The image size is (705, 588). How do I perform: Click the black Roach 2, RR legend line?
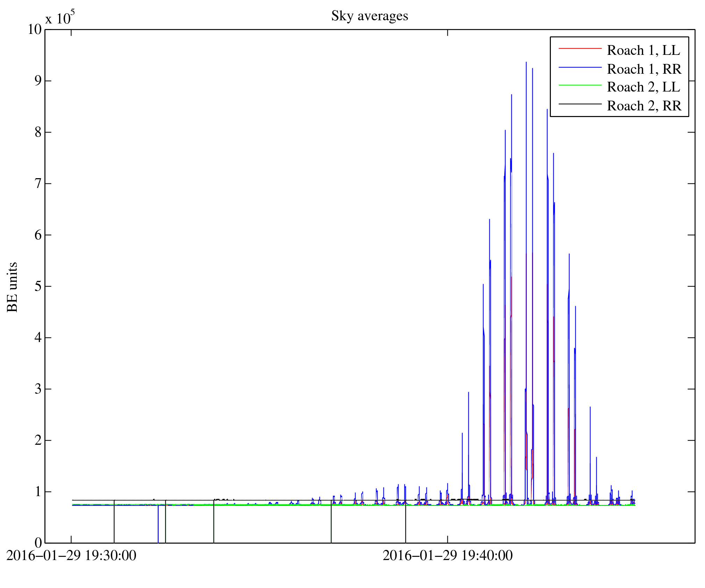click(580, 104)
